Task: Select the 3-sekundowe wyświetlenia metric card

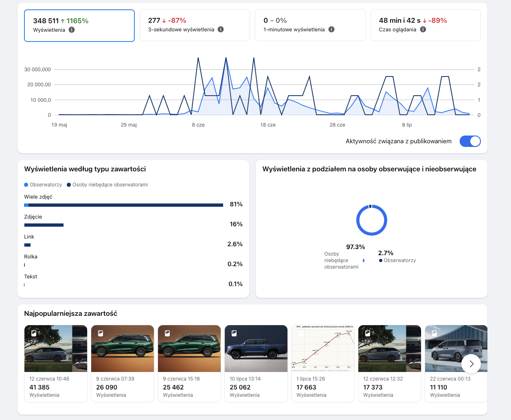Action: pos(195,25)
